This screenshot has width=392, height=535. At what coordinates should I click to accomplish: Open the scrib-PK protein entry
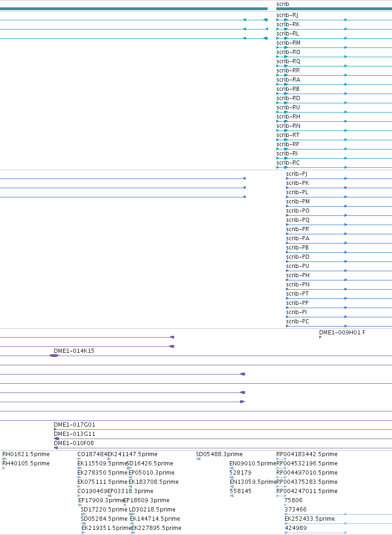298,183
